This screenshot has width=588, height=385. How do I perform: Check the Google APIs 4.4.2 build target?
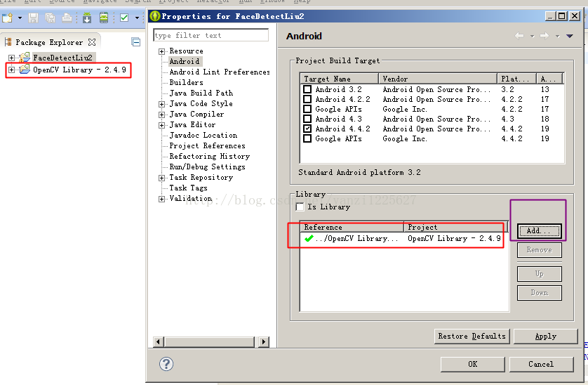pyautogui.click(x=307, y=138)
